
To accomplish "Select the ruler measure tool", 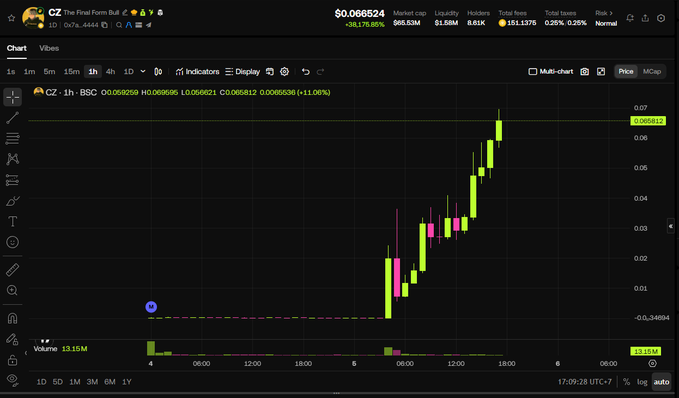I will [13, 270].
